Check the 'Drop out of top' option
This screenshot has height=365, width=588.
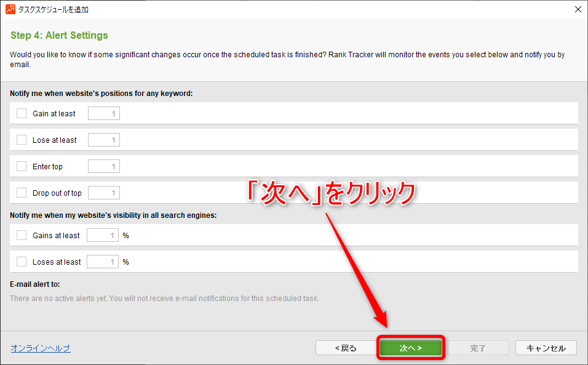(x=22, y=193)
